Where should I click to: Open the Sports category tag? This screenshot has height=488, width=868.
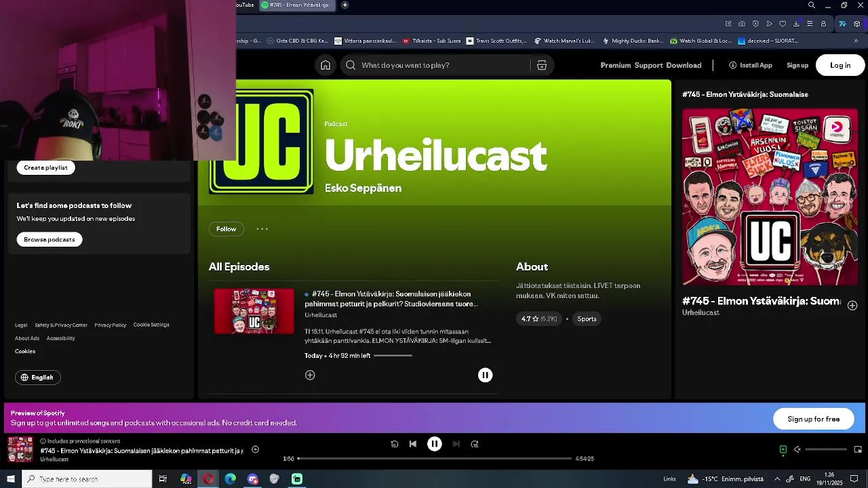pos(587,319)
